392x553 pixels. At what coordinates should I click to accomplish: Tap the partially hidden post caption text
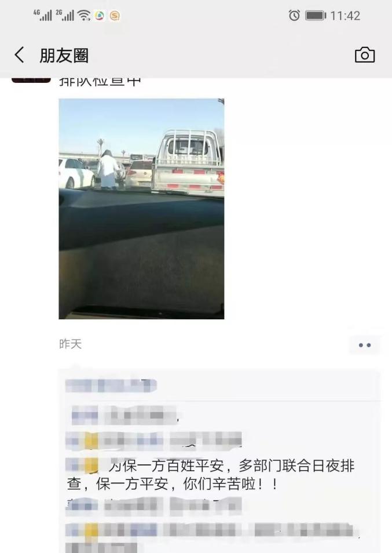pos(100,82)
